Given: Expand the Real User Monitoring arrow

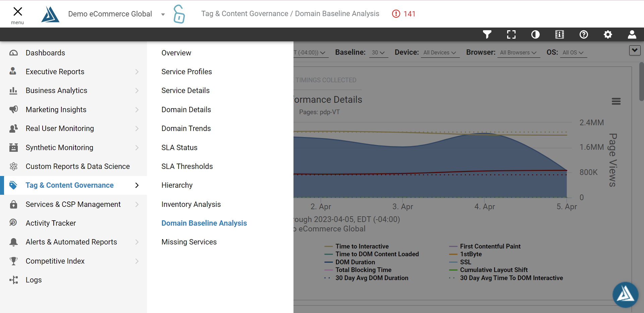Looking at the screenshot, I should point(137,128).
